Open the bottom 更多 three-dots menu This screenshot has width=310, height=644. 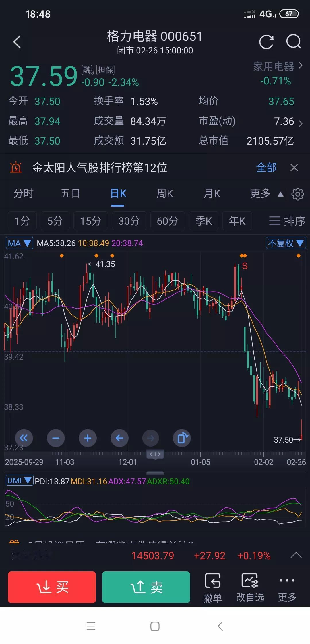(287, 588)
